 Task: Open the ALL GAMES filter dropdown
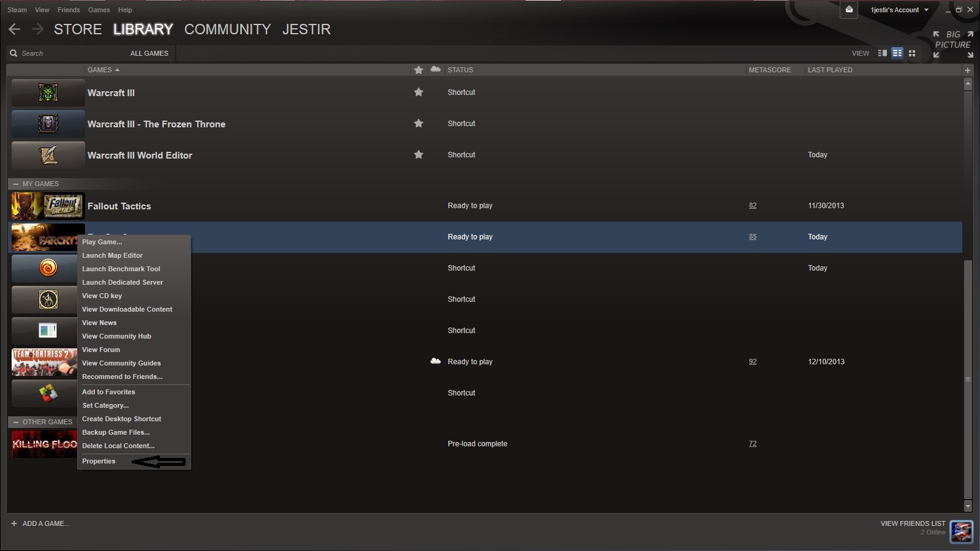click(149, 53)
